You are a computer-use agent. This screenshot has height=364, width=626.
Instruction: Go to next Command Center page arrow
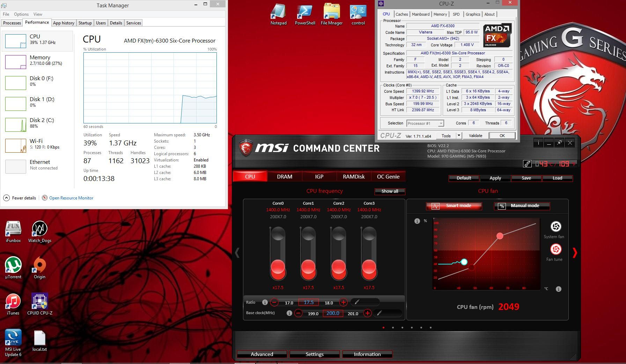click(575, 252)
